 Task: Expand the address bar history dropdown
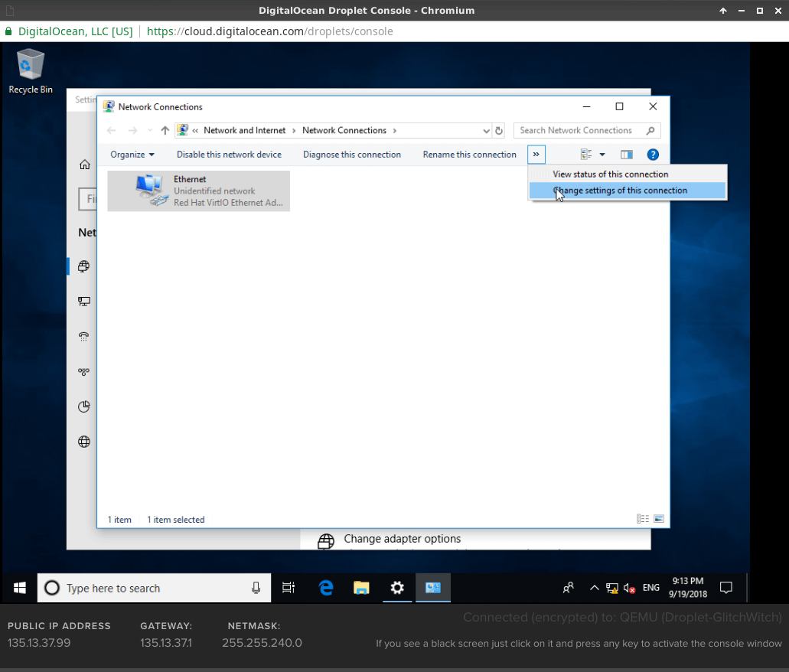click(x=487, y=131)
